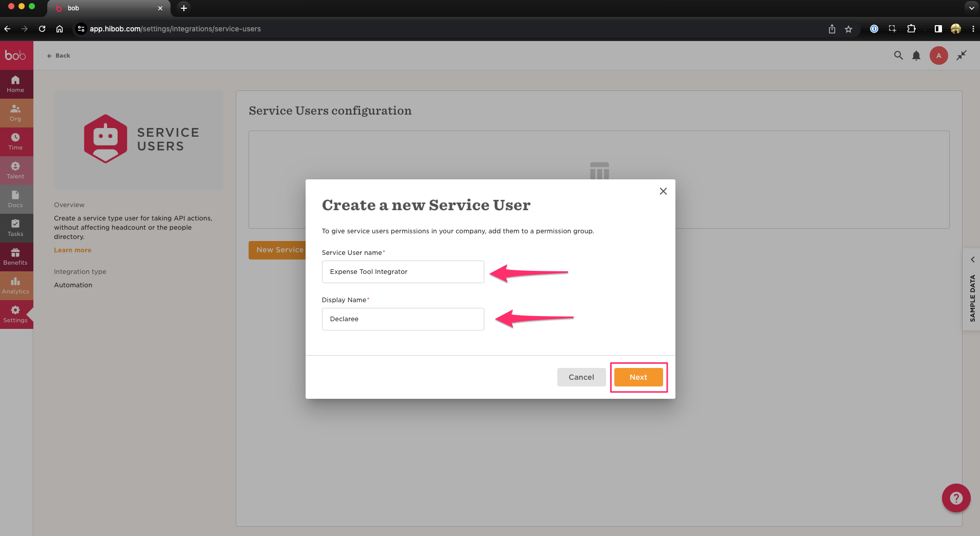The width and height of the screenshot is (980, 536).
Task: Click the Service User name field
Action: pyautogui.click(x=403, y=272)
